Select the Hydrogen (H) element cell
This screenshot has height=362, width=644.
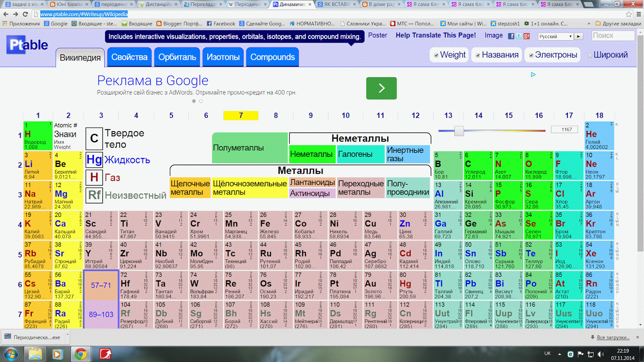38,136
